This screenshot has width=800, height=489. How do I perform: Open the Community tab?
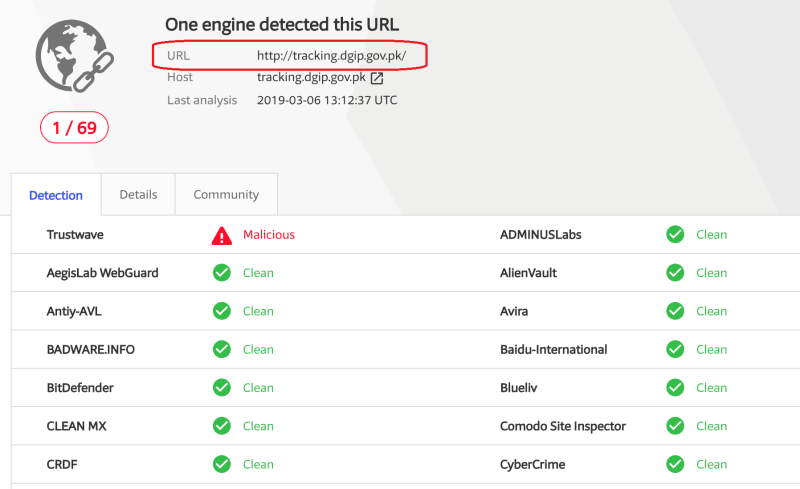(226, 195)
